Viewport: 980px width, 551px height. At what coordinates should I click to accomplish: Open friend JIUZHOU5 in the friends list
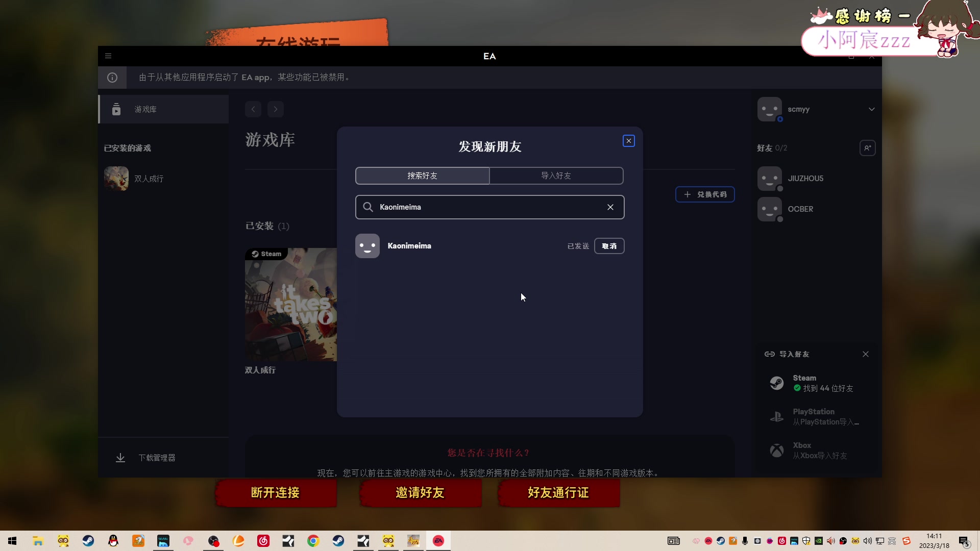pos(817,179)
